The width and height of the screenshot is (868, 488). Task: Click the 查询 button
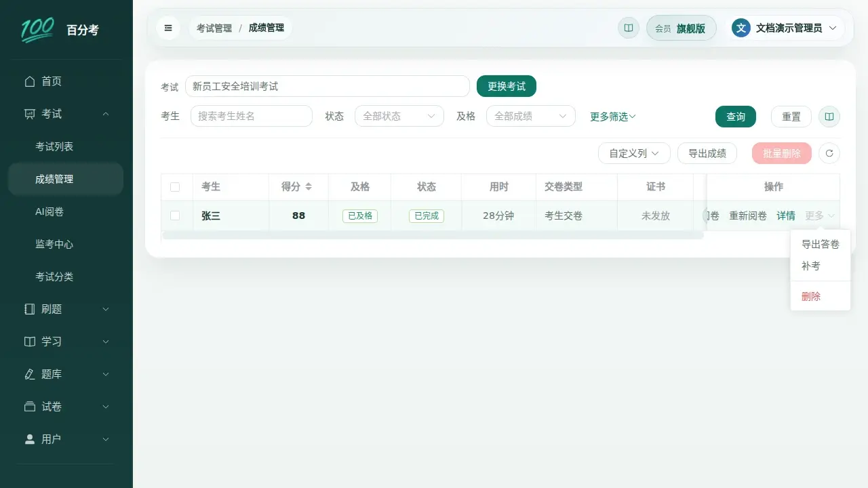(736, 117)
